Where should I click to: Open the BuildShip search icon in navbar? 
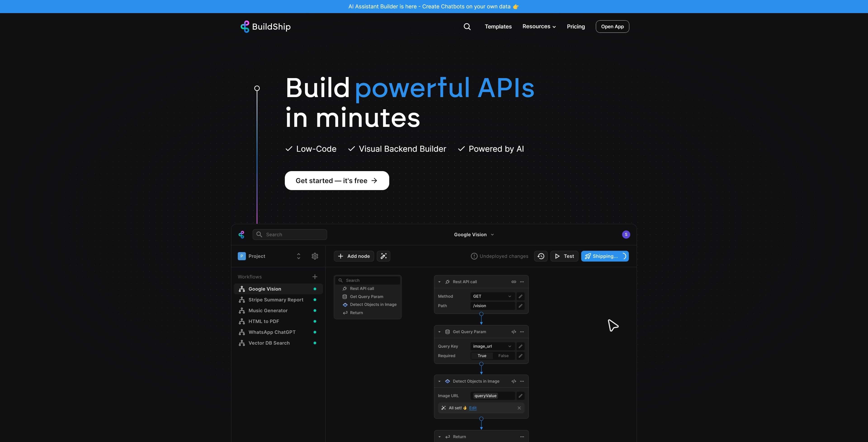click(x=467, y=26)
